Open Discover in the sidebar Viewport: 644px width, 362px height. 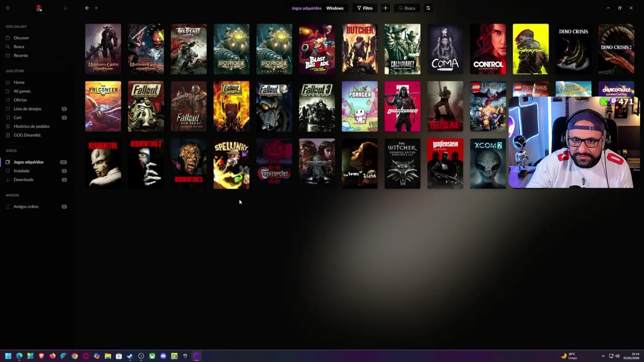pos(21,38)
